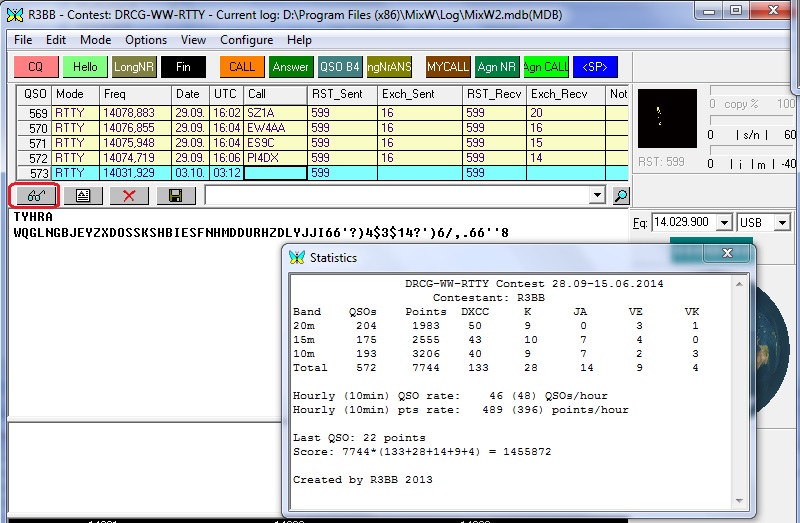
Task: Click the Call field in row 573
Action: pos(275,173)
